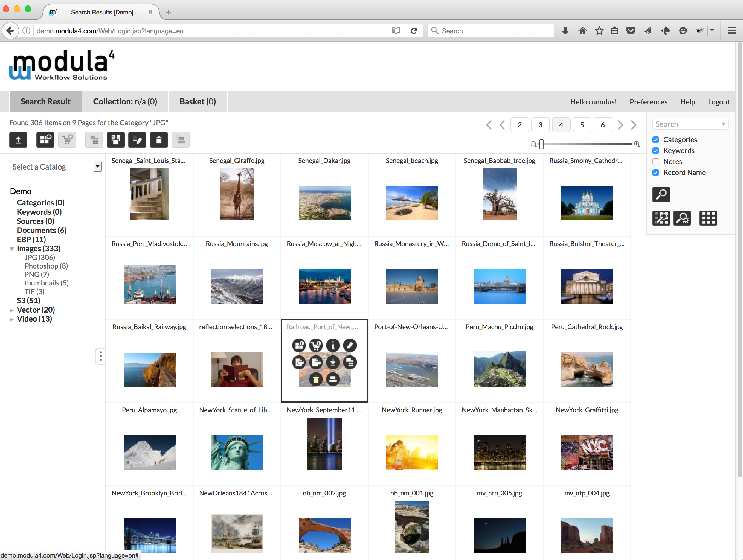Click the sidebar collapse handle with three dots
This screenshot has height=560, width=743.
(x=100, y=356)
